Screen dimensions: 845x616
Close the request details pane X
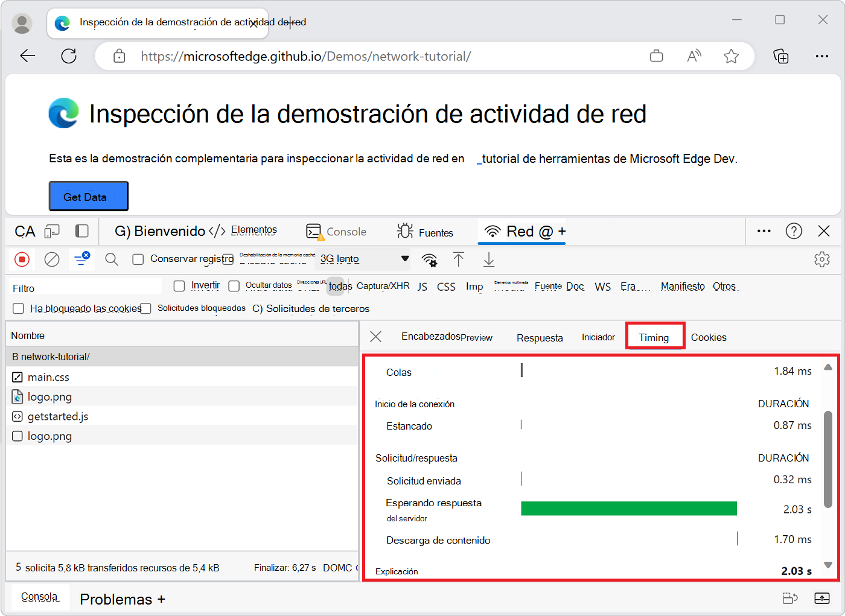[x=375, y=337]
